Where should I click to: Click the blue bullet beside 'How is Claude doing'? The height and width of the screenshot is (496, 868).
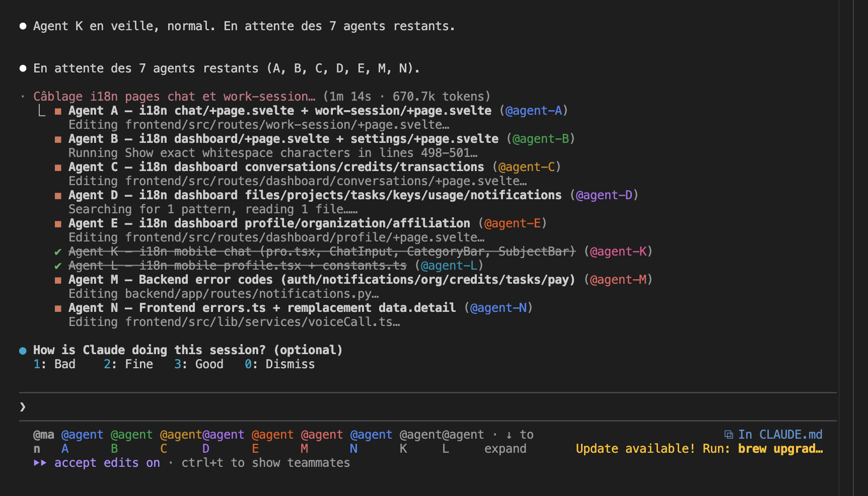[22, 350]
